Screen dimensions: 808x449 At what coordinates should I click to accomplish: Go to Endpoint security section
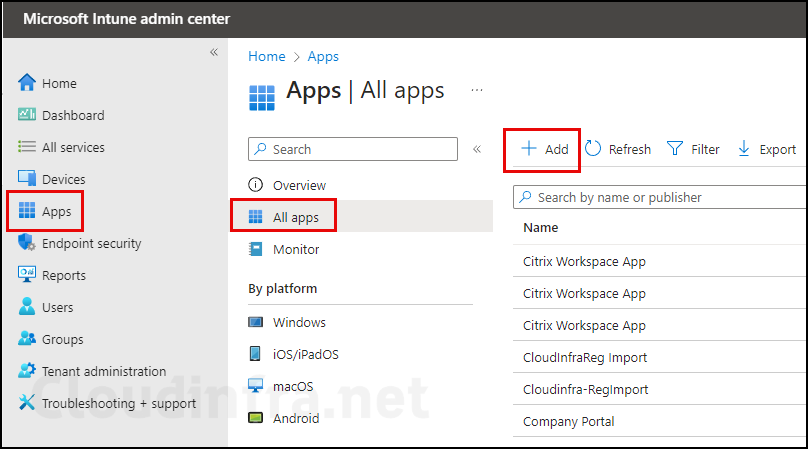[91, 243]
